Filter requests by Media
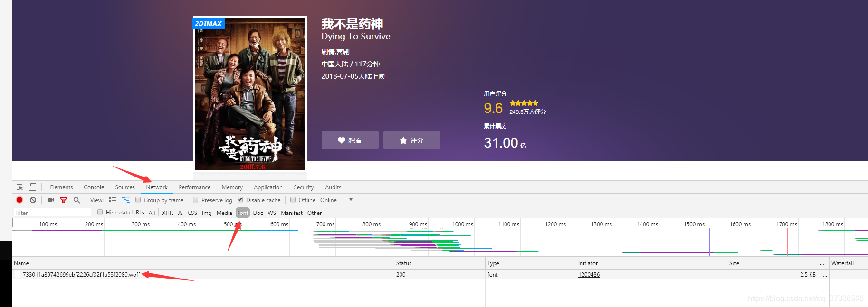Screen dimensions: 868x307 [x=224, y=213]
